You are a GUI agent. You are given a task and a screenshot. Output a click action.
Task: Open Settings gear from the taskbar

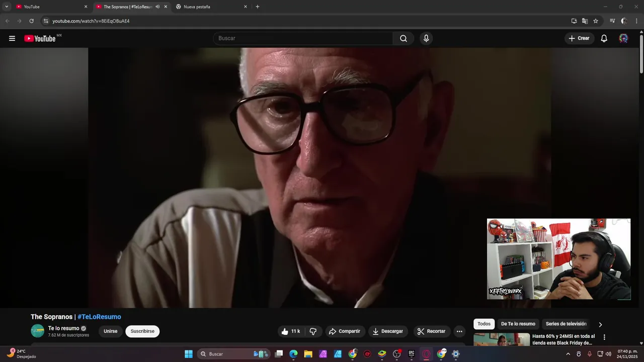pos(456,354)
